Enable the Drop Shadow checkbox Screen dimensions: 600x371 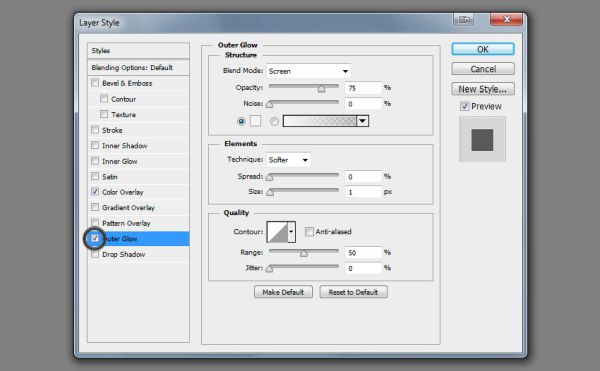[x=95, y=254]
